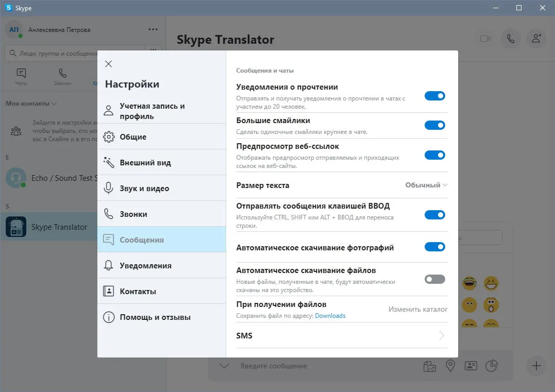This screenshot has height=392, width=555.
Task: Open 'Звук и видео' settings section
Action: [162, 188]
